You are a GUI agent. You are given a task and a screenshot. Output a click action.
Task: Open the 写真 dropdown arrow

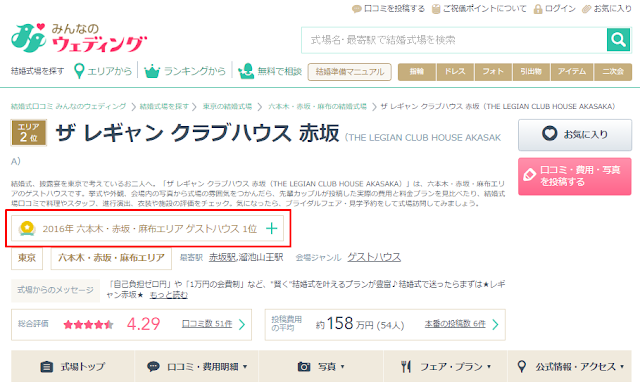pos(342,367)
